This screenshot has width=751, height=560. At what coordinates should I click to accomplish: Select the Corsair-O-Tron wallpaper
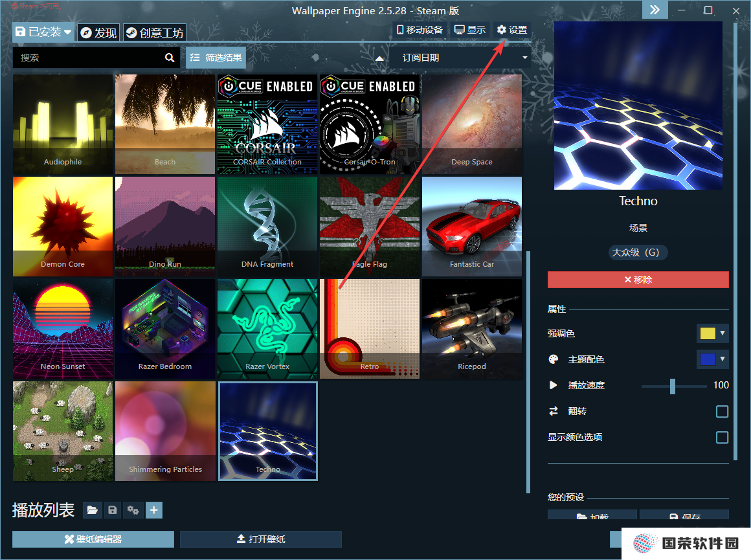tap(370, 124)
